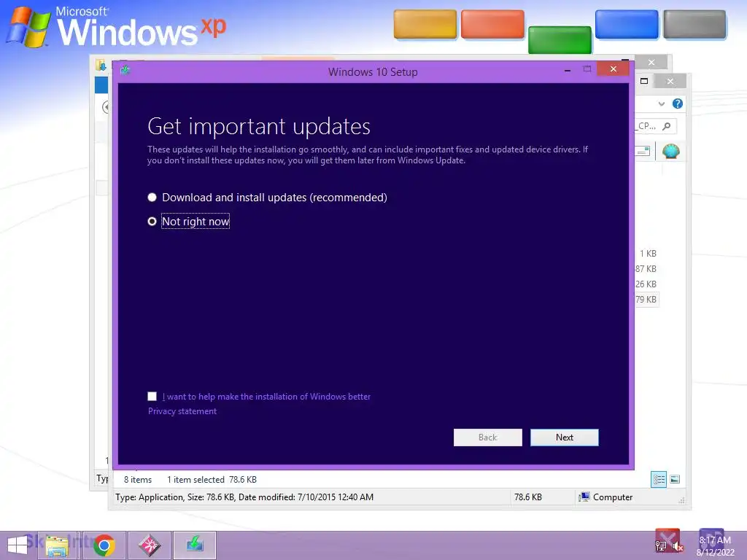
Task: Click the disabled Back button
Action: tap(487, 437)
